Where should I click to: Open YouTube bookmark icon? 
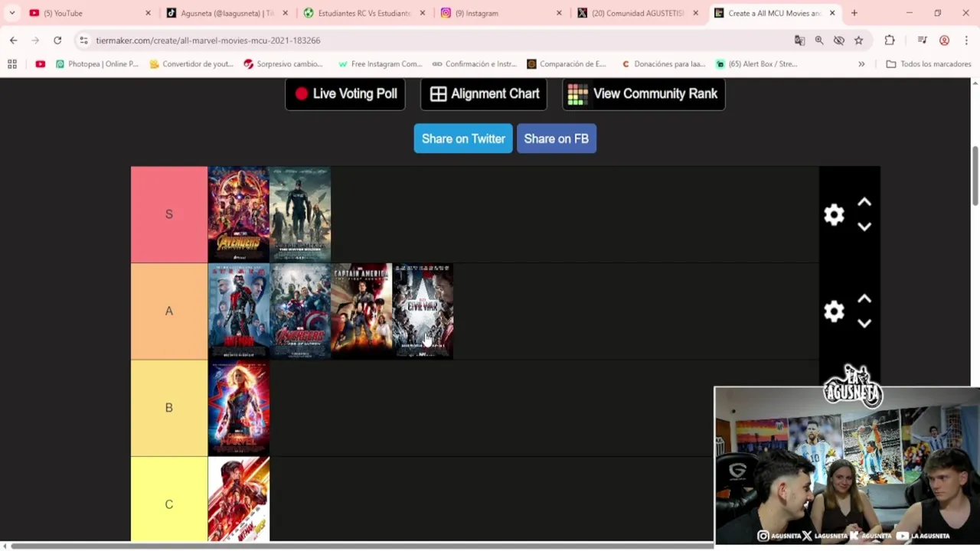(x=41, y=64)
